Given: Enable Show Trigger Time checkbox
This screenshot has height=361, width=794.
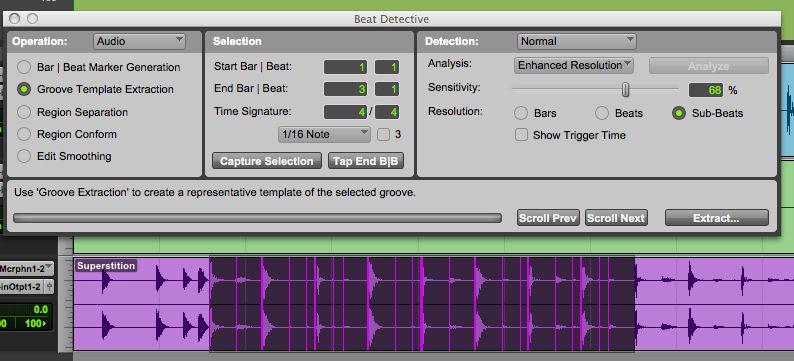Looking at the screenshot, I should pyautogui.click(x=521, y=135).
